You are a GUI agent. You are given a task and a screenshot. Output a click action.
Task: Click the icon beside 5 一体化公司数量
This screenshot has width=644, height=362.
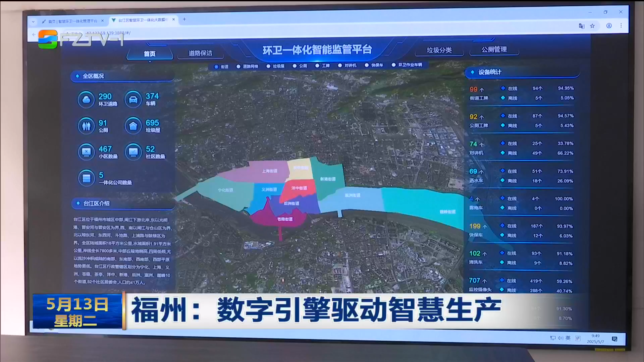pyautogui.click(x=86, y=178)
